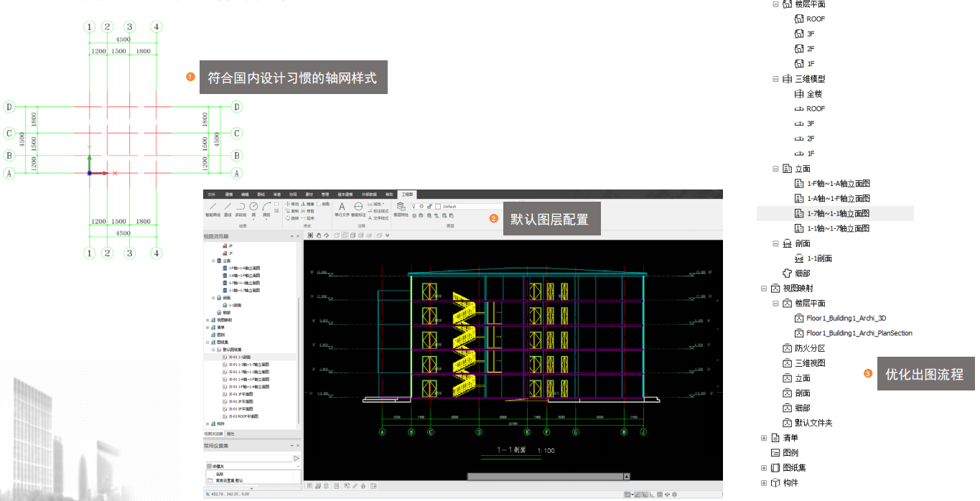This screenshot has width=980, height=501.
Task: Click the 智能画线 smart line tool
Action: pyautogui.click(x=214, y=207)
